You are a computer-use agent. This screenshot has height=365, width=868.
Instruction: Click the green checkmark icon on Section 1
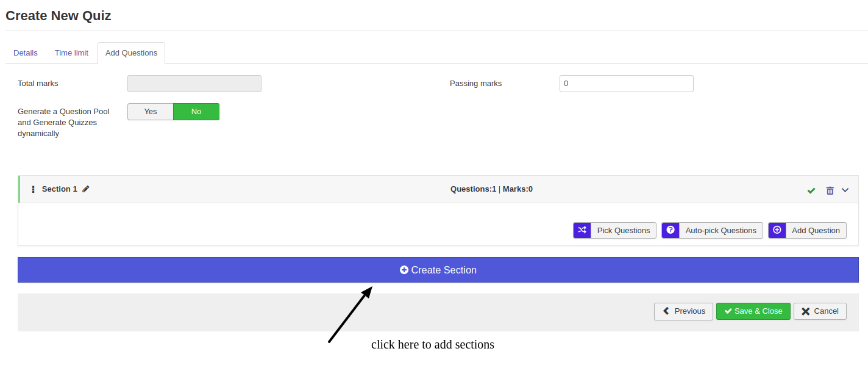coord(811,190)
